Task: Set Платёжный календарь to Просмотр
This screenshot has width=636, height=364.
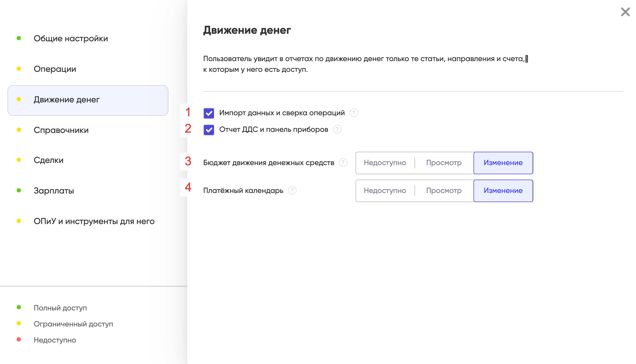Action: coord(444,191)
